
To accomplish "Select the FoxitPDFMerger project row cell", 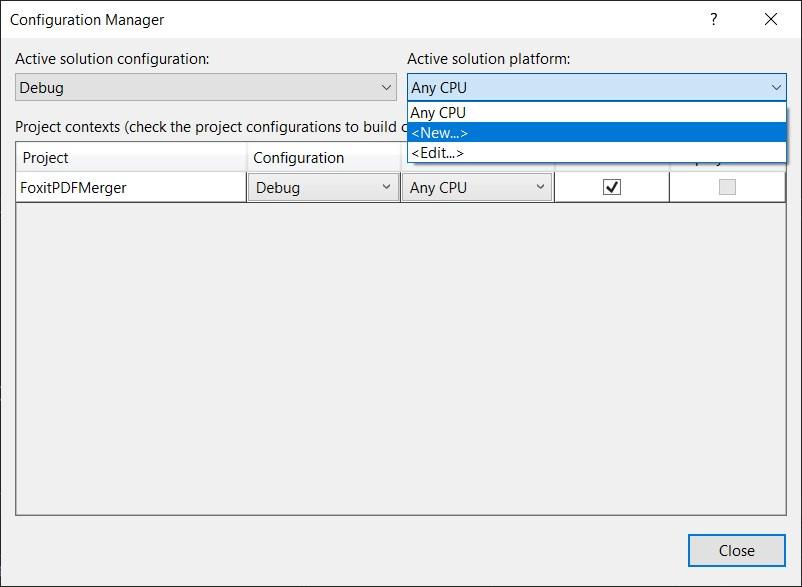I will 131,188.
